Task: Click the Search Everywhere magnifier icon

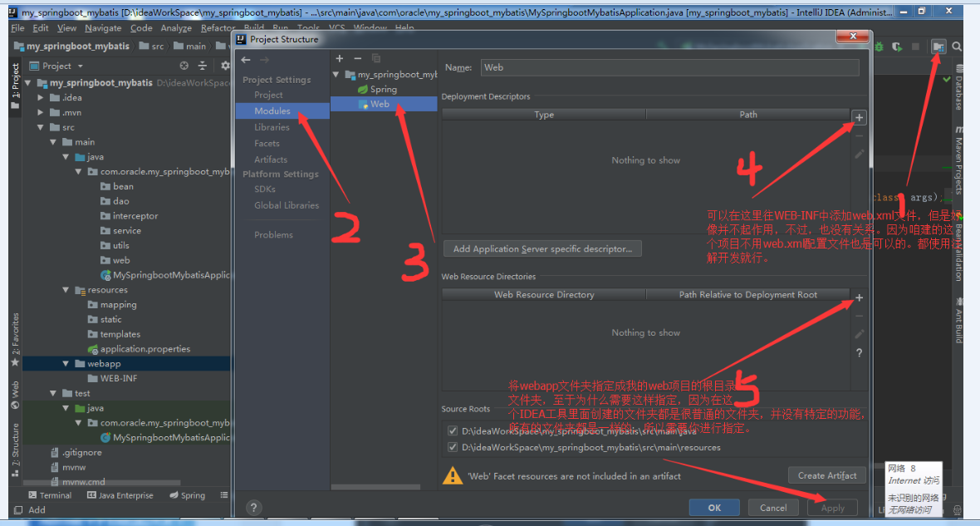Action: (x=957, y=47)
